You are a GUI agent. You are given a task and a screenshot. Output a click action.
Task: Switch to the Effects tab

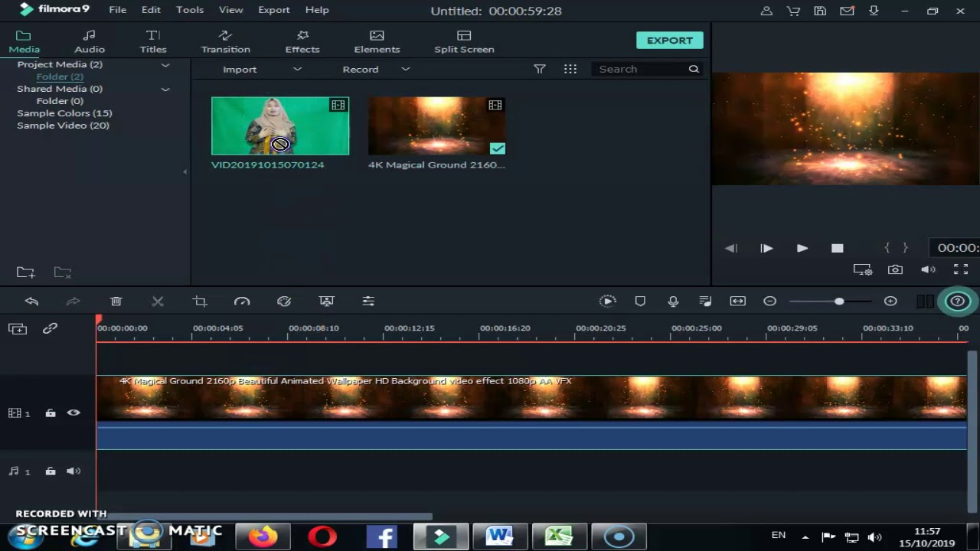coord(302,41)
